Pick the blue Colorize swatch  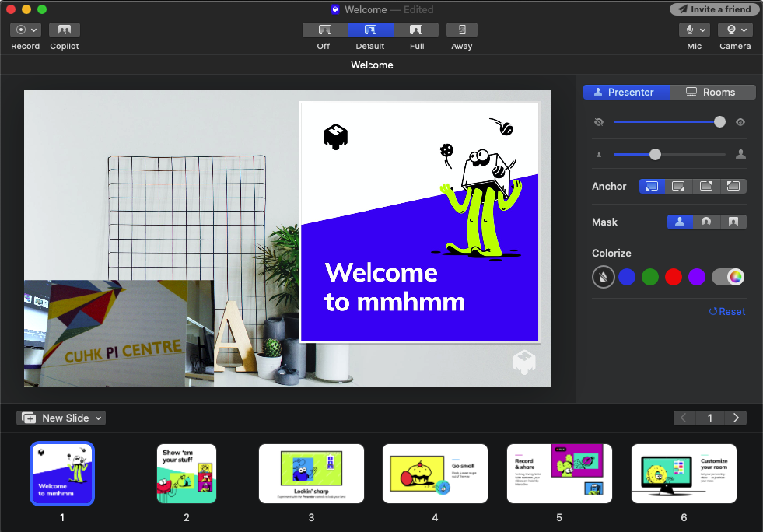click(x=627, y=277)
